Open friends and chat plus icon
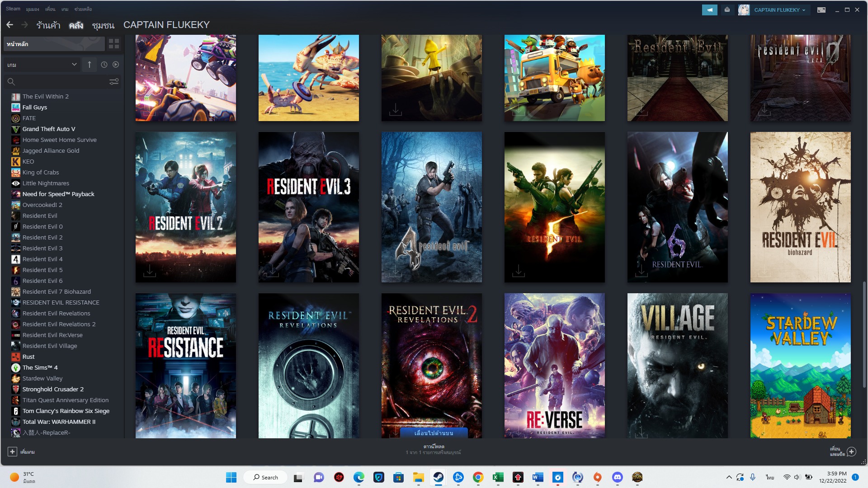Image resolution: width=868 pixels, height=488 pixels. tap(852, 451)
